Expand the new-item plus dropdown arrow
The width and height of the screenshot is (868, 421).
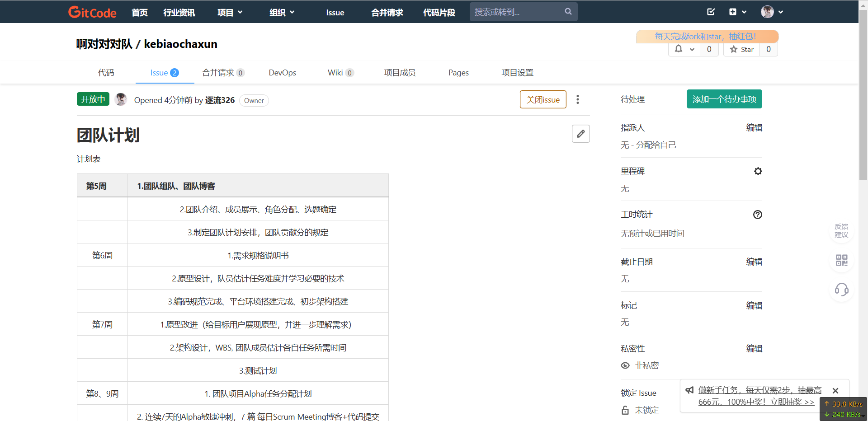tap(744, 12)
